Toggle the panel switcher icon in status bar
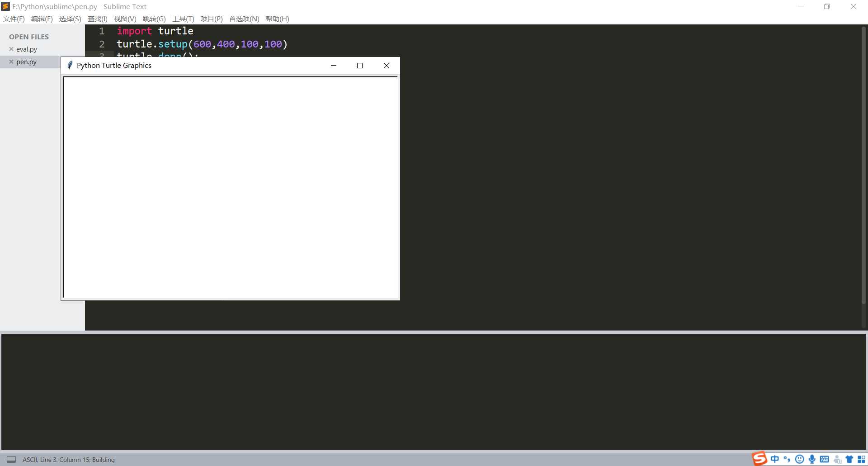Image resolution: width=868 pixels, height=466 pixels. (x=11, y=459)
